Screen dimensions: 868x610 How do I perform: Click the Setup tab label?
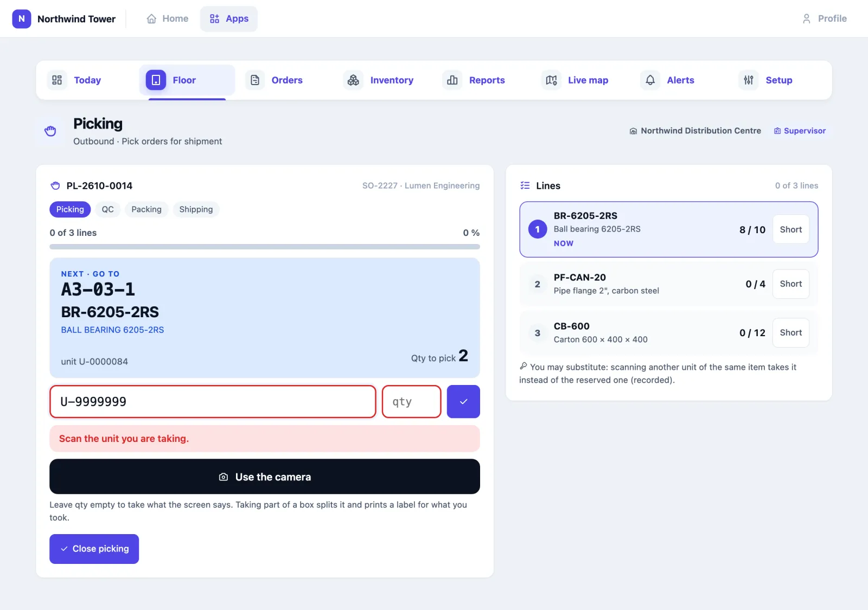779,80
